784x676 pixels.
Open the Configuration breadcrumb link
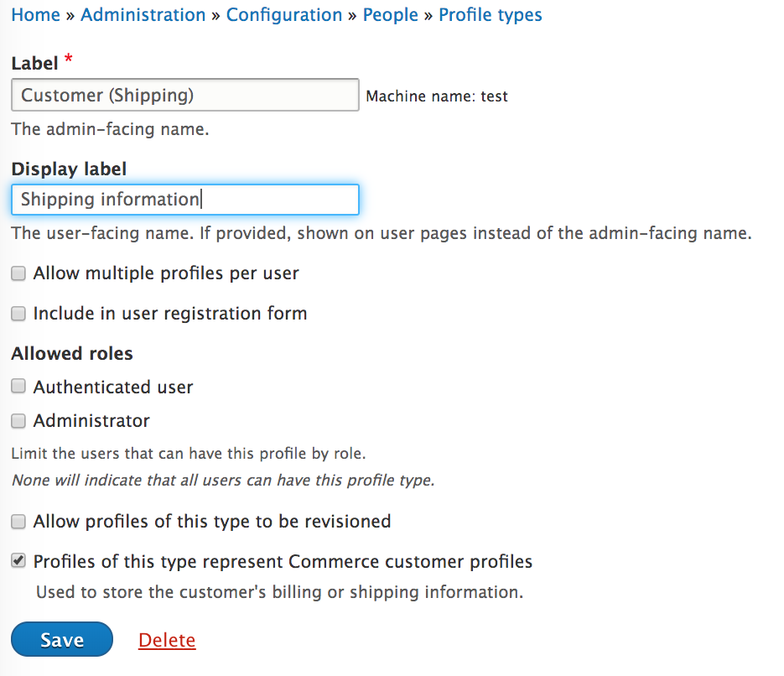point(284,15)
